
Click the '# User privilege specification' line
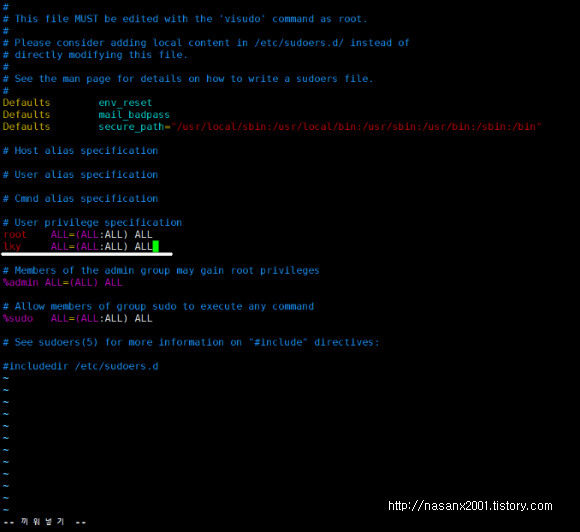pos(92,222)
